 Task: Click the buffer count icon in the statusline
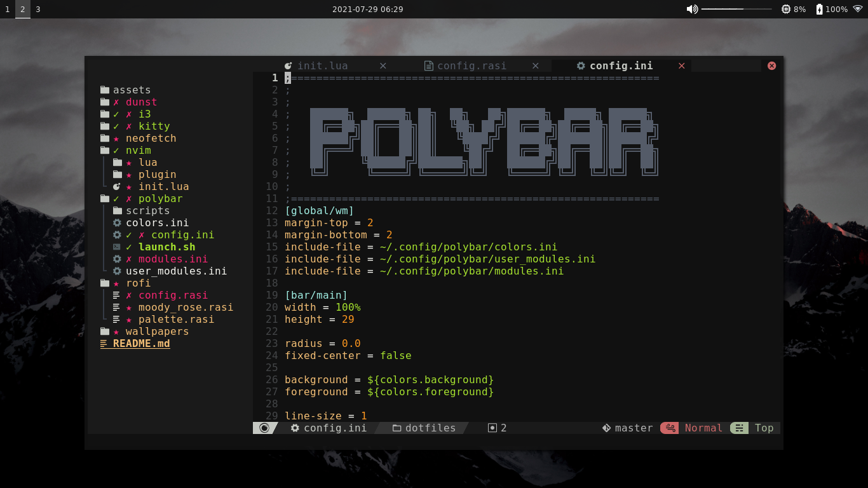pyautogui.click(x=492, y=428)
